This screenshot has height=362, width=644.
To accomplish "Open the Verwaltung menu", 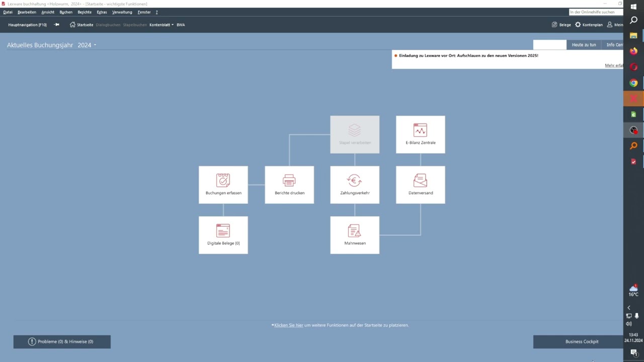I will coord(122,12).
